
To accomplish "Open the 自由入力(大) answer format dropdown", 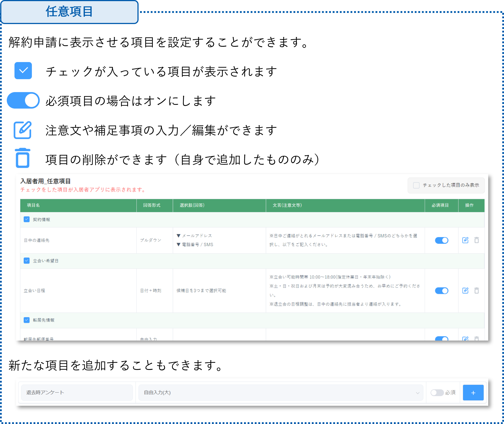I will coord(281,393).
